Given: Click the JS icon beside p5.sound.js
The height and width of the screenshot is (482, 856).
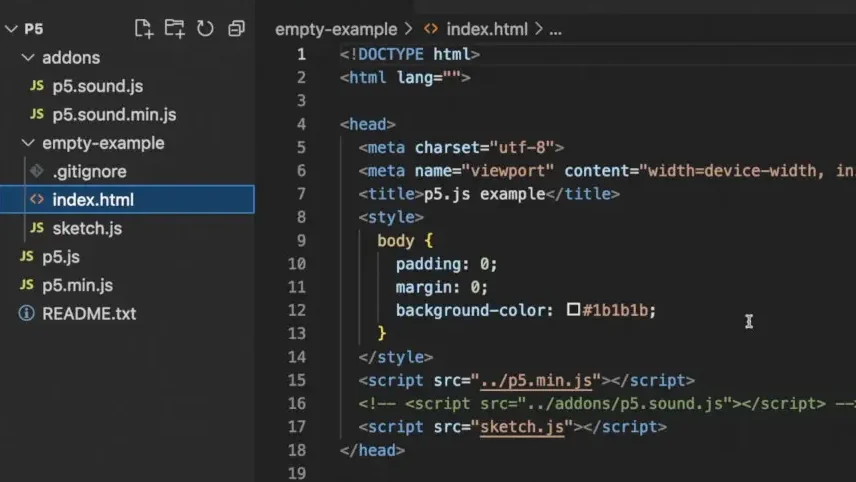Looking at the screenshot, I should coord(37,86).
